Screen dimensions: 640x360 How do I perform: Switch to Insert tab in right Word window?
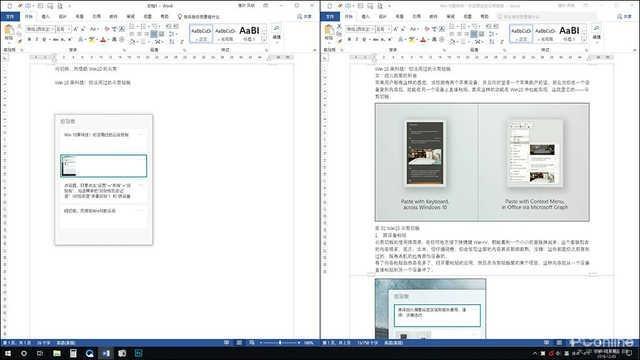[365, 17]
